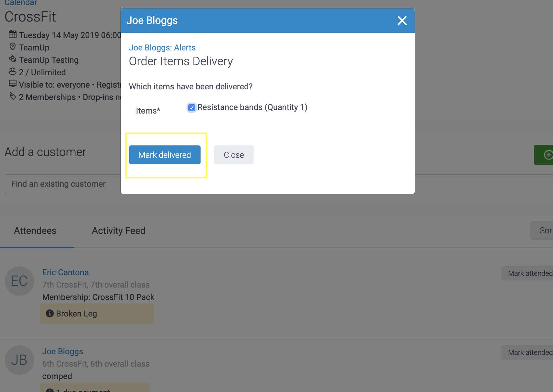This screenshot has width=553, height=392.
Task: Click the EC avatar thumbnail
Action: pyautogui.click(x=19, y=281)
